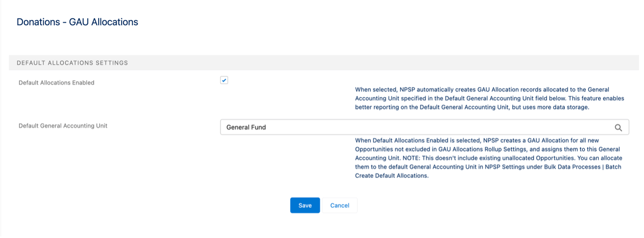Click the 'Bulk Data Processes' phrase

(571, 167)
